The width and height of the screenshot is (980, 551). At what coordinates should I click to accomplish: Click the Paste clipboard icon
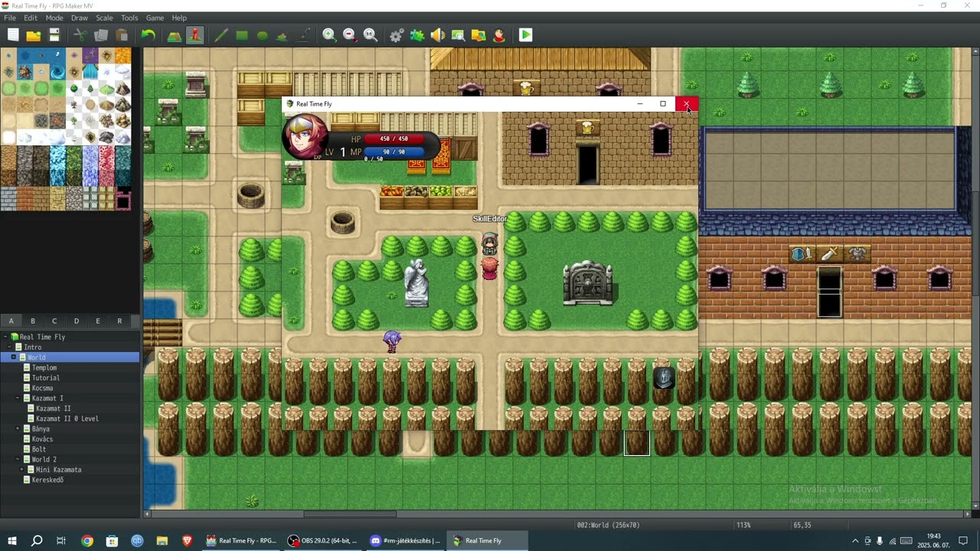pyautogui.click(x=122, y=35)
